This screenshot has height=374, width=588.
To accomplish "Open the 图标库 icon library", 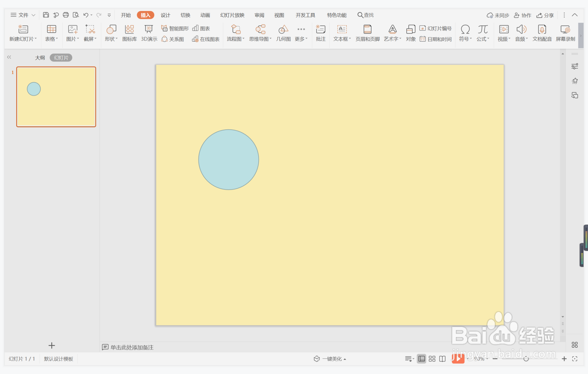I will [129, 33].
